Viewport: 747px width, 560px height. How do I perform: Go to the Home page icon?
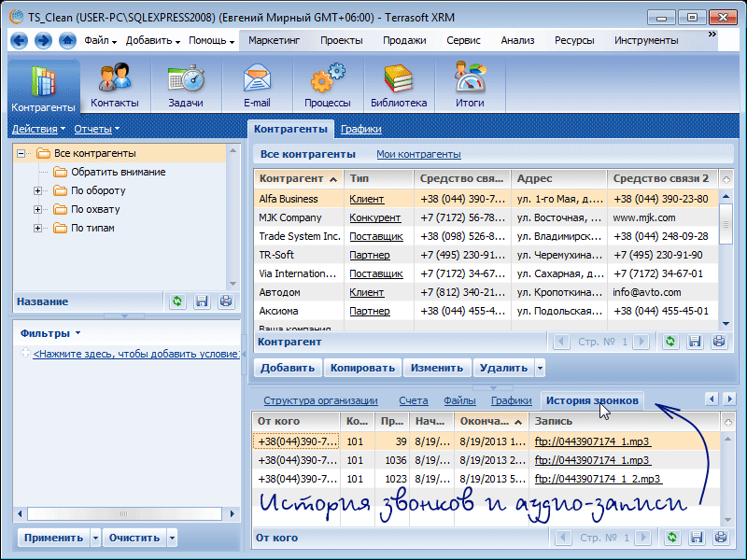[x=67, y=40]
